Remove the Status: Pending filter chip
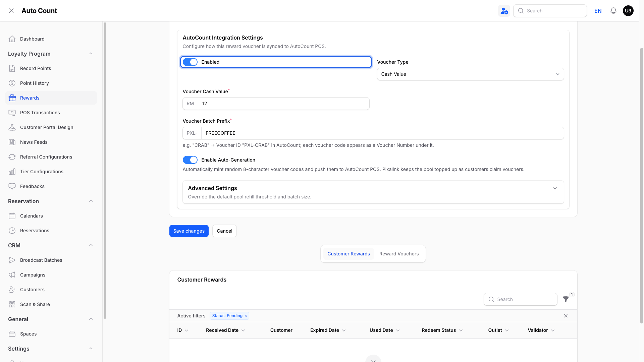Screen dimensions: 644x362 coord(246,316)
